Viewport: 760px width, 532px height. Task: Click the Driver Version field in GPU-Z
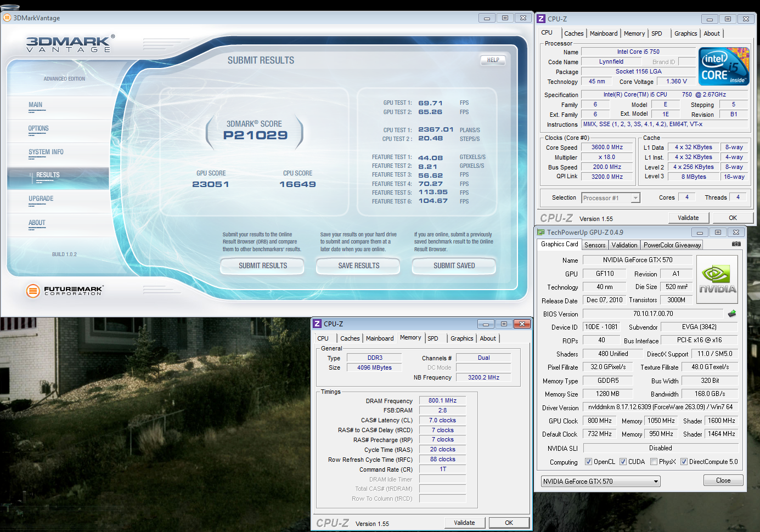tap(661, 407)
